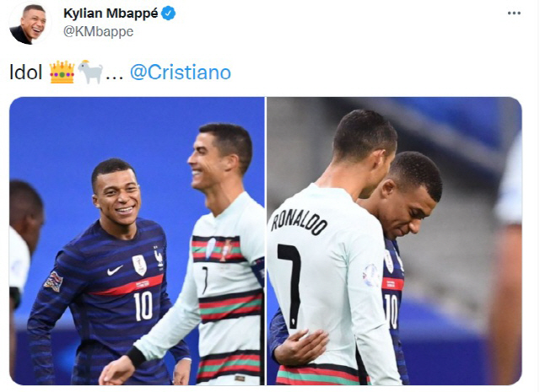Viewport: 540px width, 392px height.
Task: Click the blue verified badge
Action: [x=169, y=13]
